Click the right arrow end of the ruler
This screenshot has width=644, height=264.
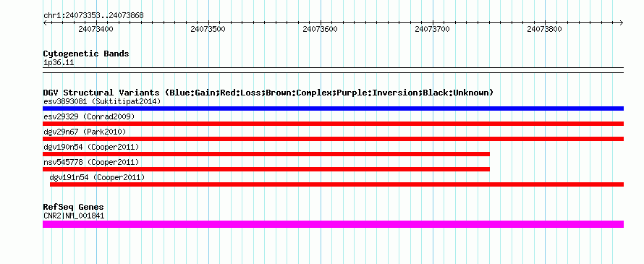(x=622, y=22)
